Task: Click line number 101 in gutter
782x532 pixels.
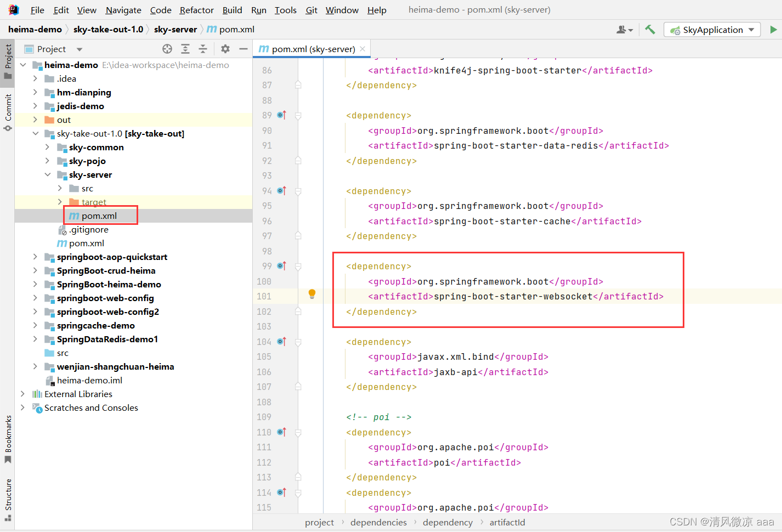Action: (264, 296)
